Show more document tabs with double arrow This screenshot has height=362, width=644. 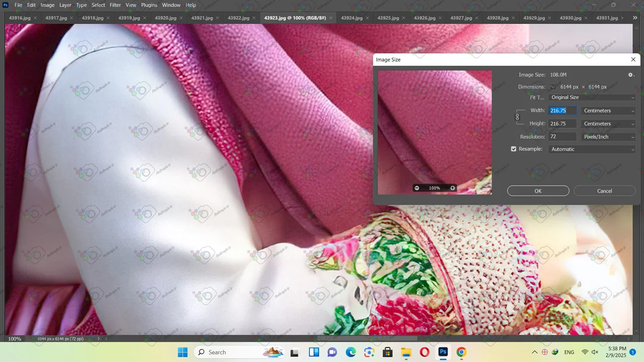coord(635,18)
